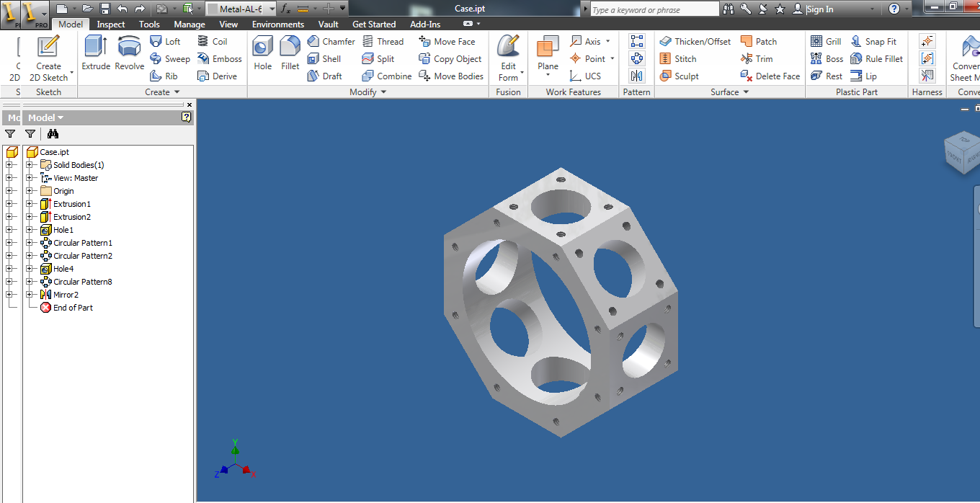
Task: Click Create 2D Sketch
Action: pyautogui.click(x=48, y=58)
